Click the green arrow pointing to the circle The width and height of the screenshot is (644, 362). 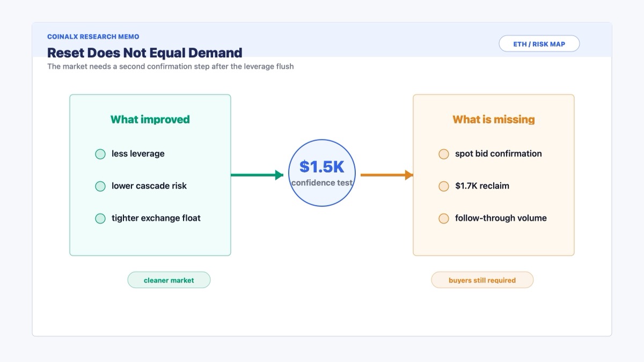click(257, 175)
